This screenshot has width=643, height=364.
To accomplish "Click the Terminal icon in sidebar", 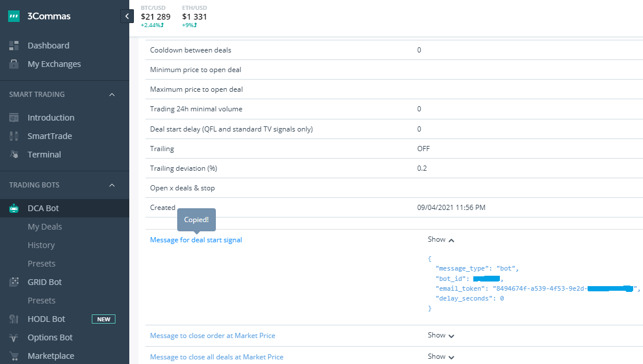I will (14, 155).
